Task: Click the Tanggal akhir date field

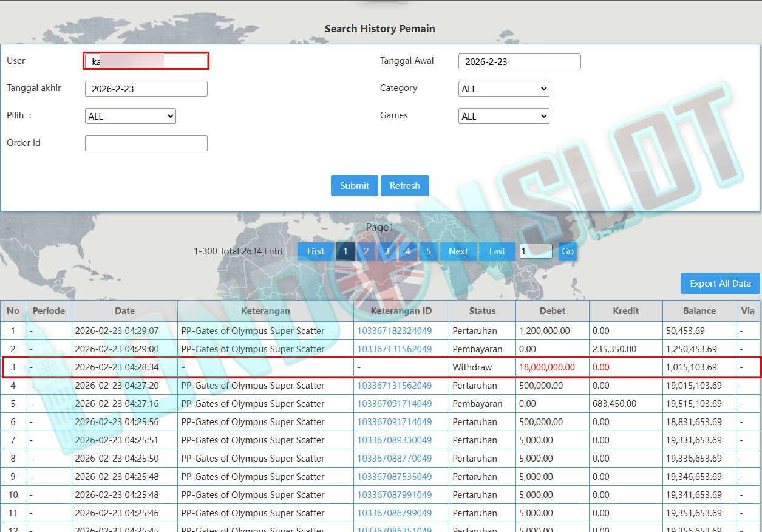Action: (x=146, y=89)
